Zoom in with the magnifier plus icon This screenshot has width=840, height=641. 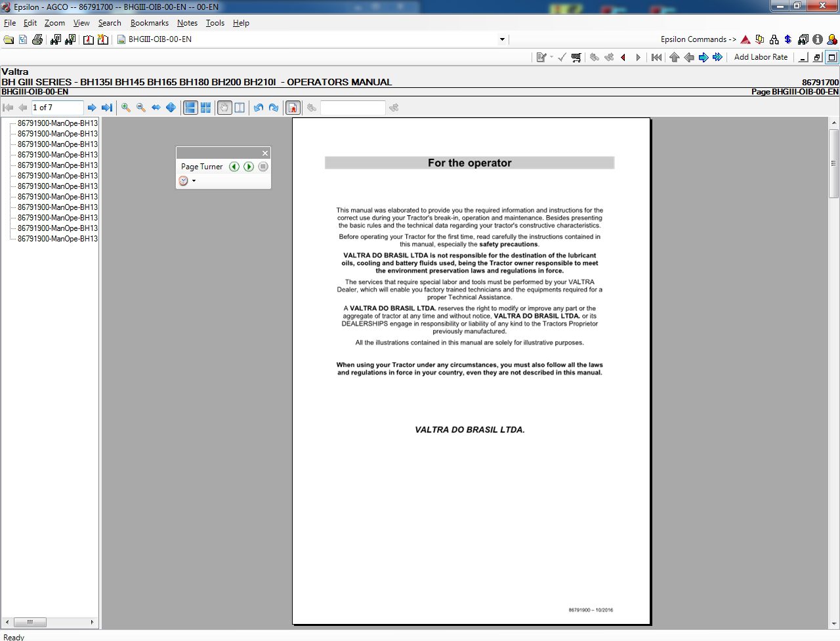[x=126, y=108]
